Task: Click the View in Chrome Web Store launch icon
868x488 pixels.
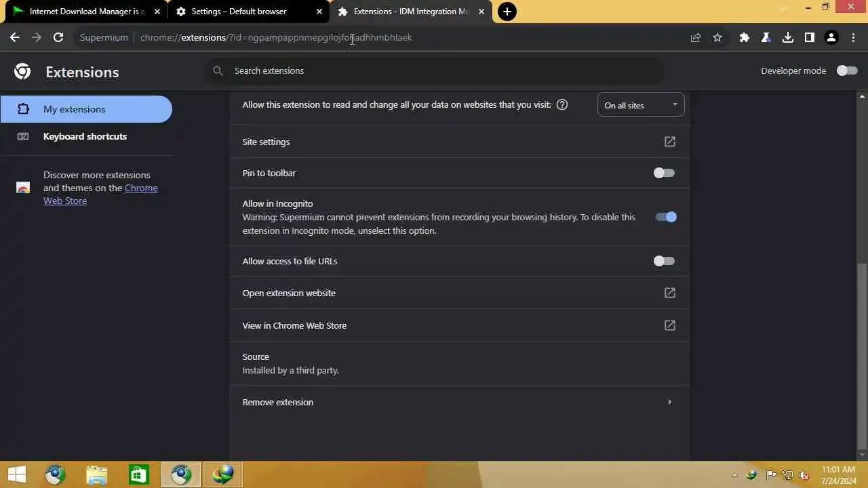Action: coord(670,325)
